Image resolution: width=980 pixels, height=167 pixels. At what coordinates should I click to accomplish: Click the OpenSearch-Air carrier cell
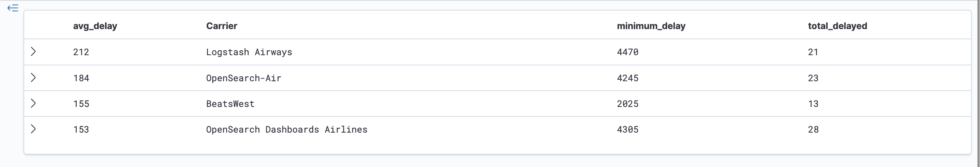[243, 78]
